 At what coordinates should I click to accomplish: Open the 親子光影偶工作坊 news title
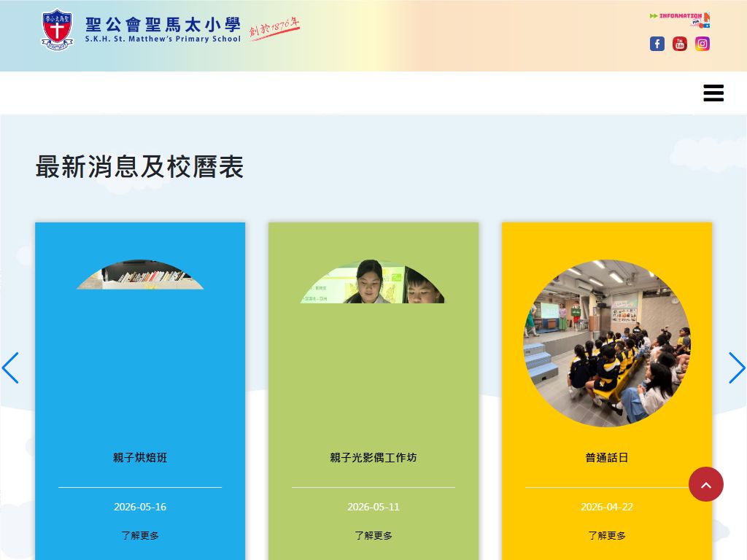(373, 458)
